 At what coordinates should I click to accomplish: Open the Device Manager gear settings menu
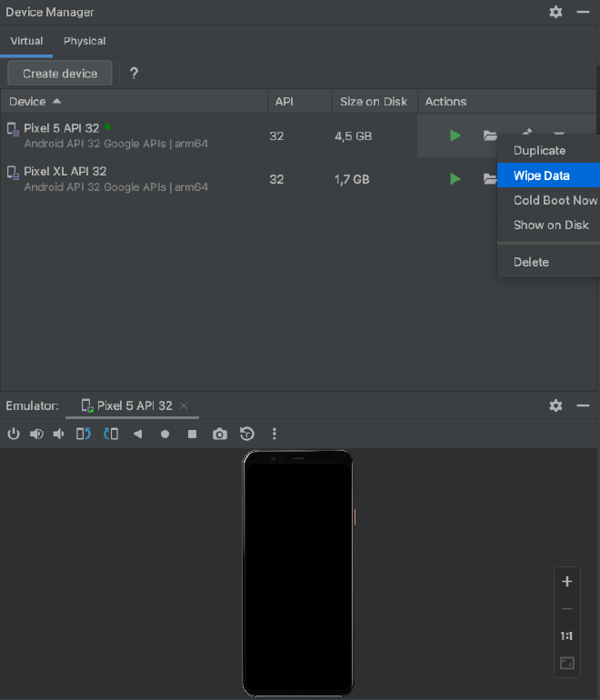(x=555, y=13)
